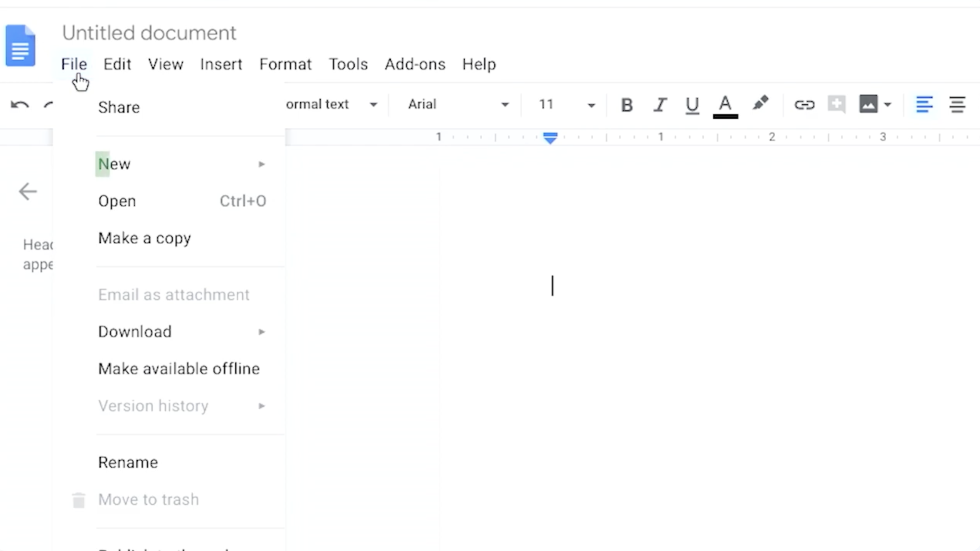Click the Untitled document title field
Screen dimensions: 980x551
pyautogui.click(x=149, y=33)
